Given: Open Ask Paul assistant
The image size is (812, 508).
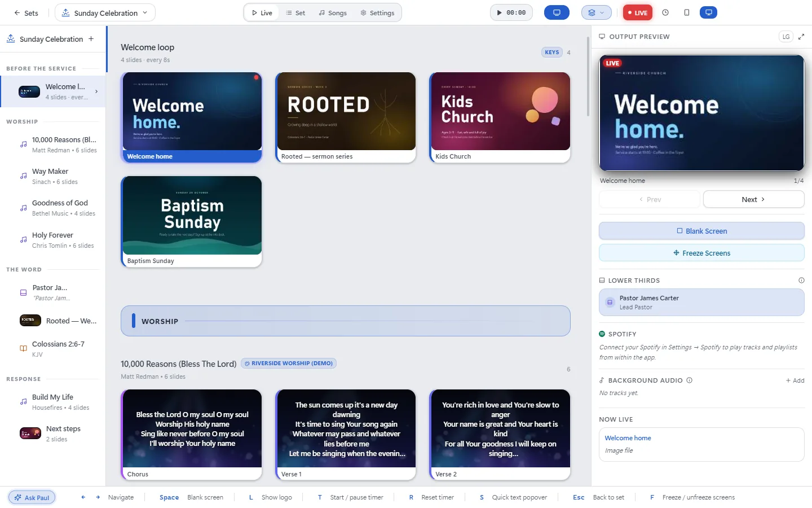Looking at the screenshot, I should (32, 498).
